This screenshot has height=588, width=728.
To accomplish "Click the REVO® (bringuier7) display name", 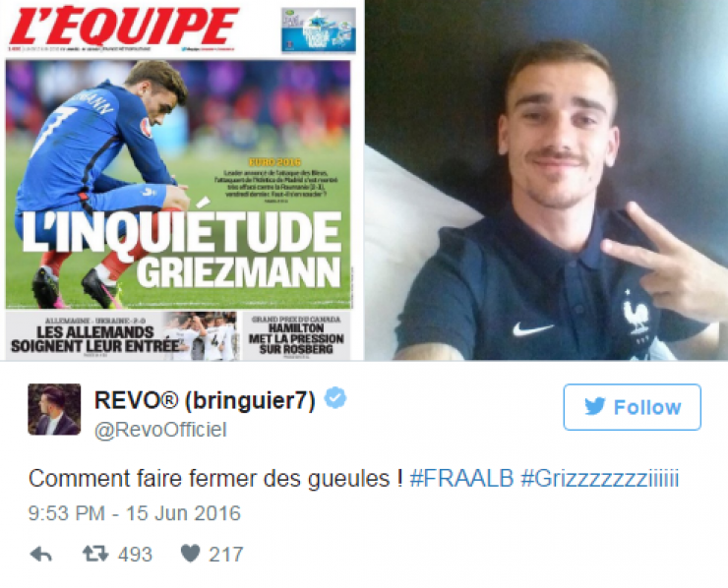I will [205, 399].
